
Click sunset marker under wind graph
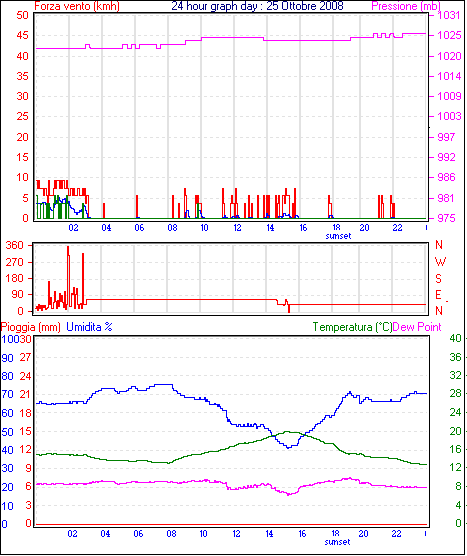tap(338, 236)
